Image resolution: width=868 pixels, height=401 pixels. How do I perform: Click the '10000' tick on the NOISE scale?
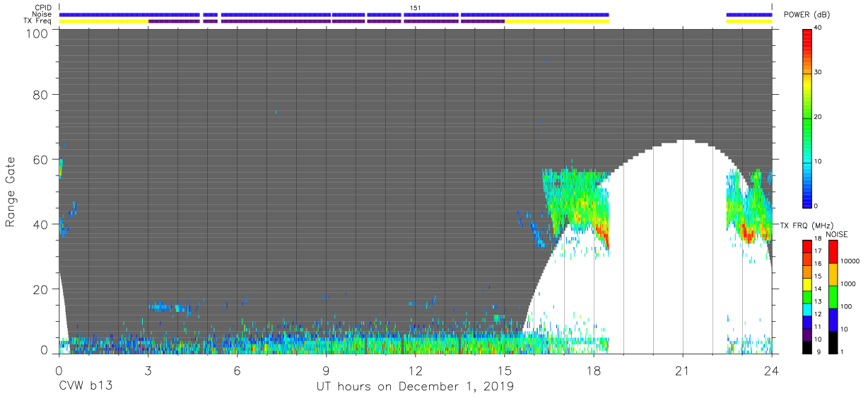pos(850,261)
